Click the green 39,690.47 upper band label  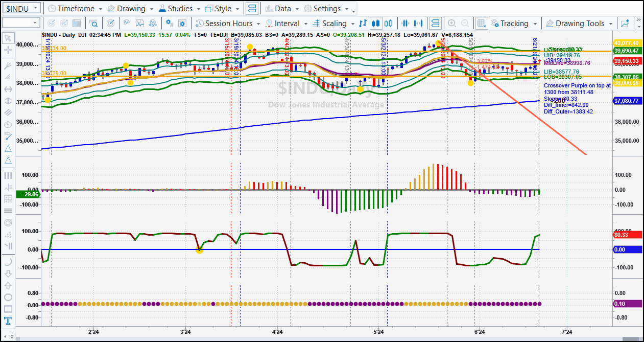pyautogui.click(x=627, y=51)
